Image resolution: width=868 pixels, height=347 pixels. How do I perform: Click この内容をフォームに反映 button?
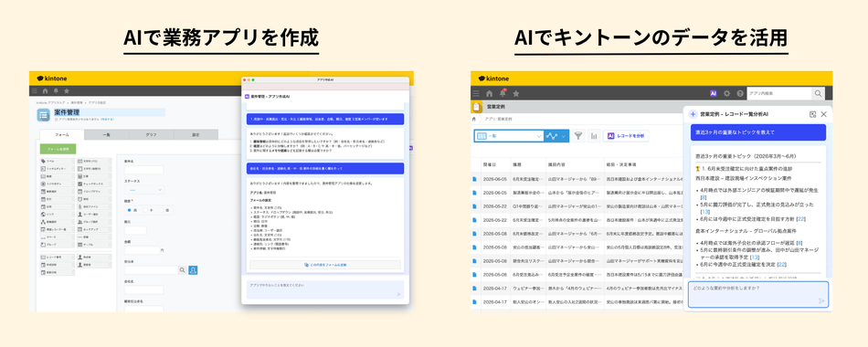[325, 265]
